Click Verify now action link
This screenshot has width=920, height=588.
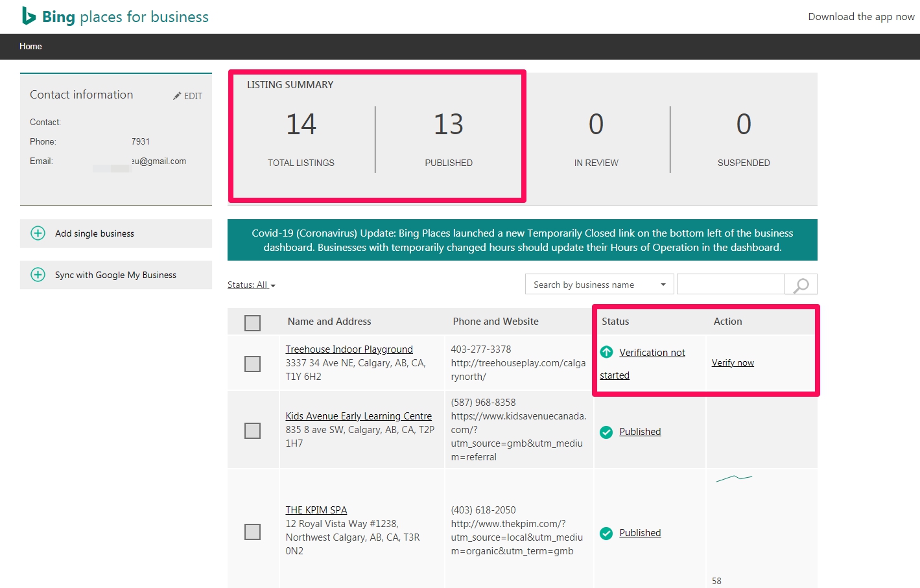(733, 363)
